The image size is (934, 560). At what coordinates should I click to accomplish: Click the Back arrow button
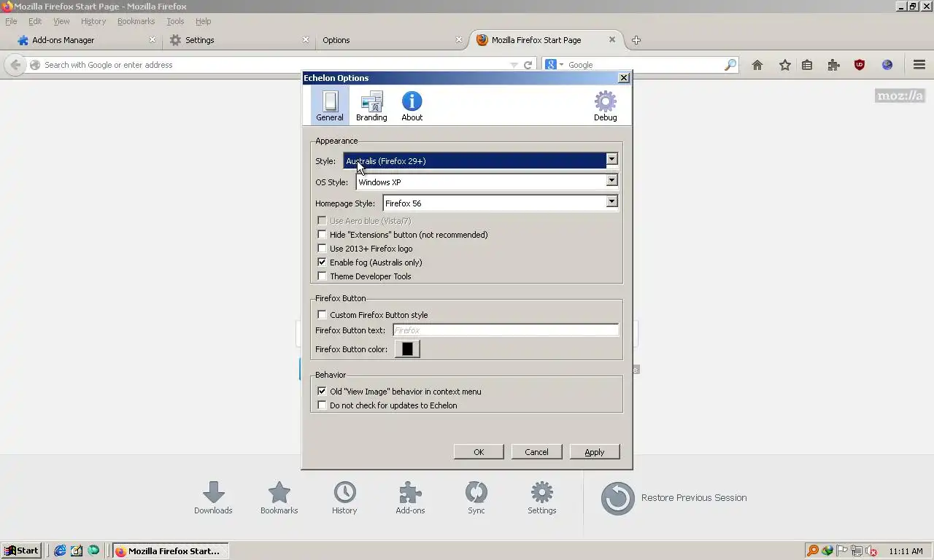15,65
